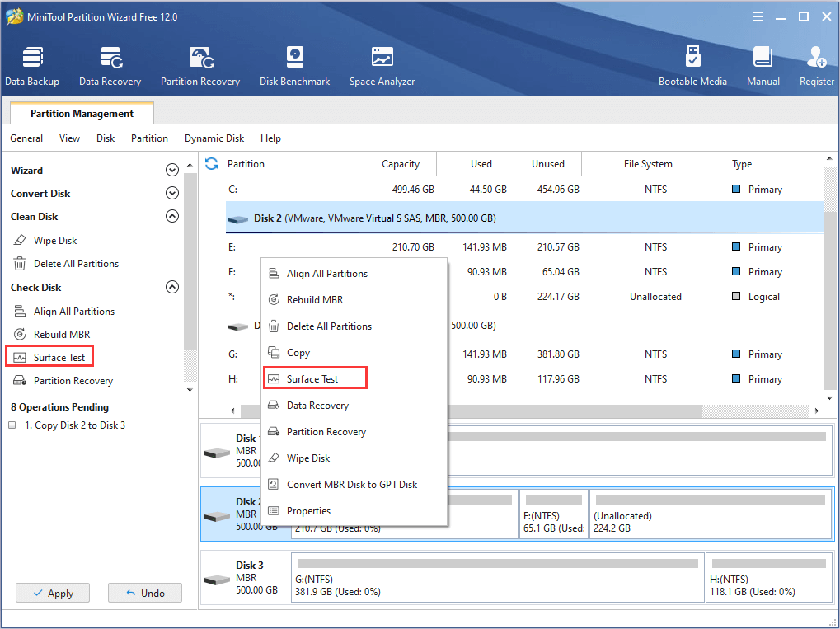Click the Apply button

[x=53, y=593]
